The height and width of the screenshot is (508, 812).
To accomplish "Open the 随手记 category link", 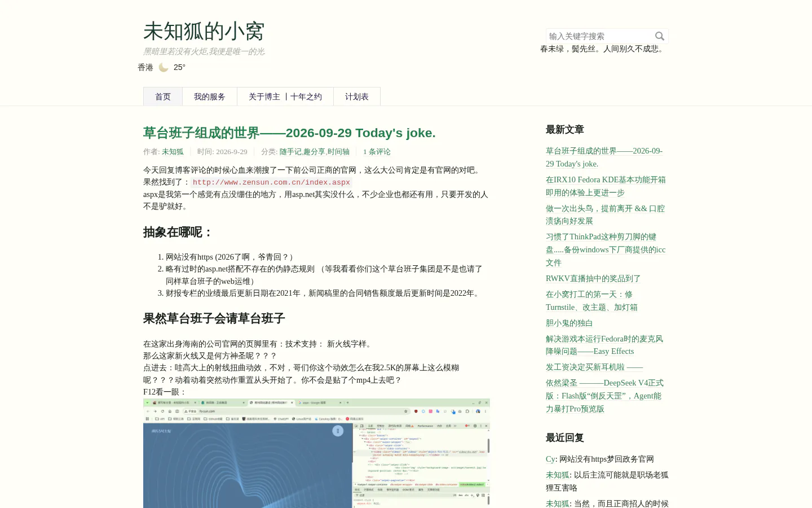I will (x=290, y=152).
